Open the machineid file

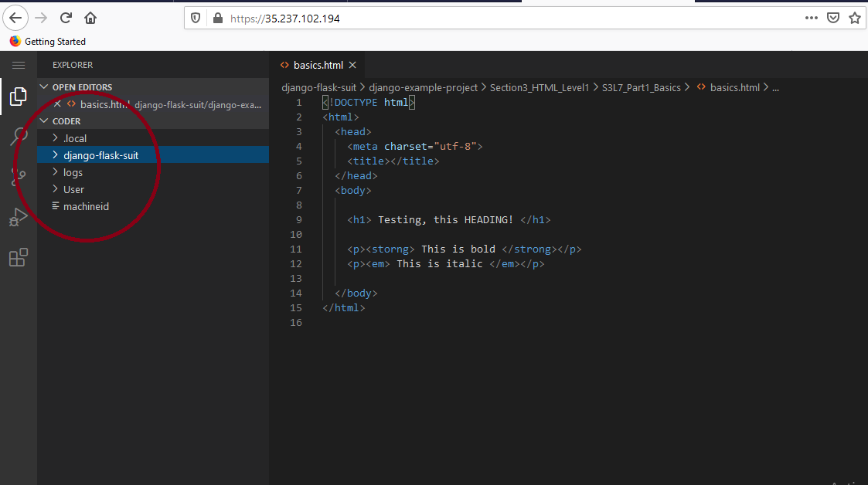tap(153, 206)
